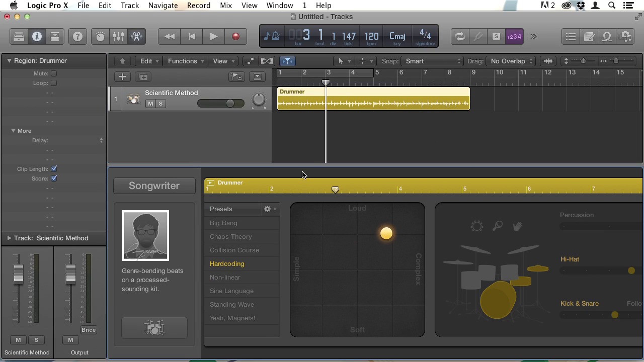Open the Record menu
644x362 pixels.
199,6
